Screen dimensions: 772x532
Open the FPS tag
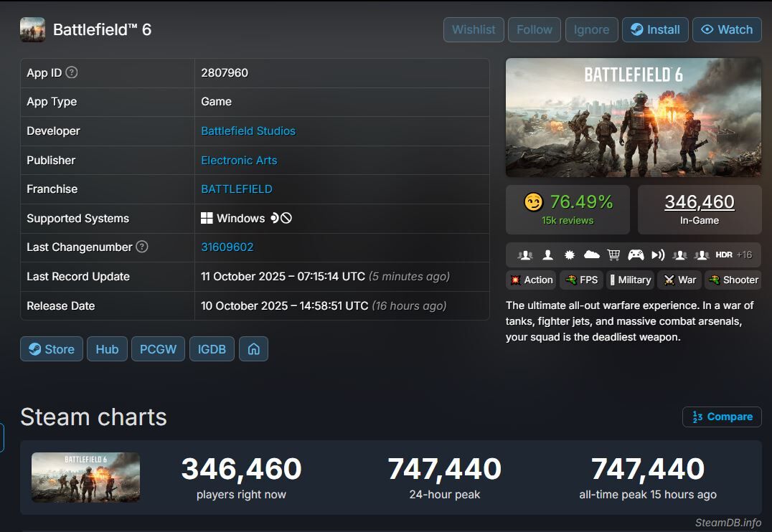(581, 280)
